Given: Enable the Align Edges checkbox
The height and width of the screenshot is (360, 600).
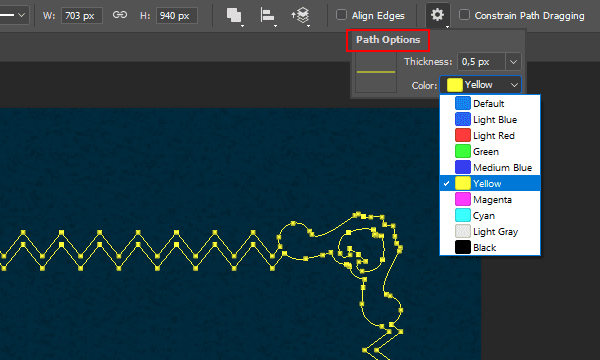Looking at the screenshot, I should click(341, 15).
